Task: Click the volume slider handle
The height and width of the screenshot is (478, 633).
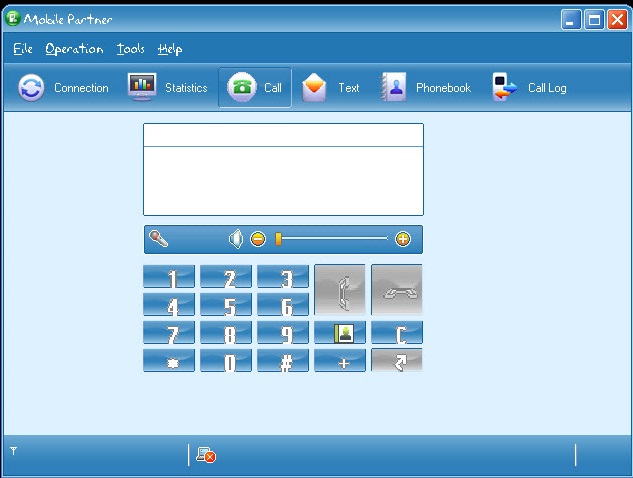Action: click(x=278, y=239)
